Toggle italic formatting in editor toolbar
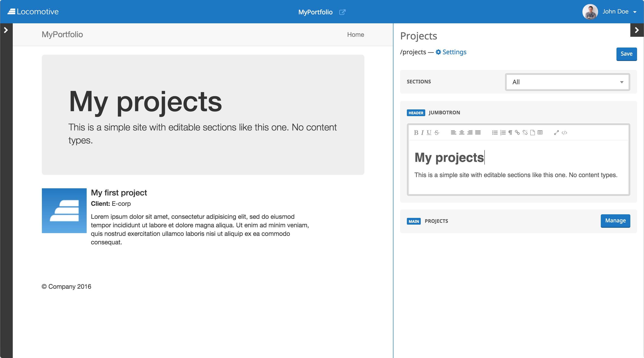Image resolution: width=644 pixels, height=358 pixels. click(422, 133)
